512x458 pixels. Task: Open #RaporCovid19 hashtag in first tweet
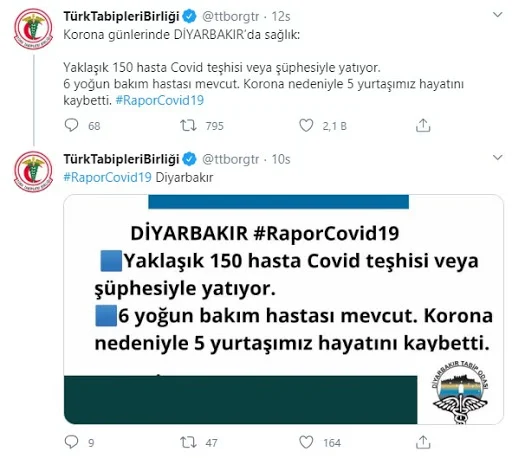(160, 100)
